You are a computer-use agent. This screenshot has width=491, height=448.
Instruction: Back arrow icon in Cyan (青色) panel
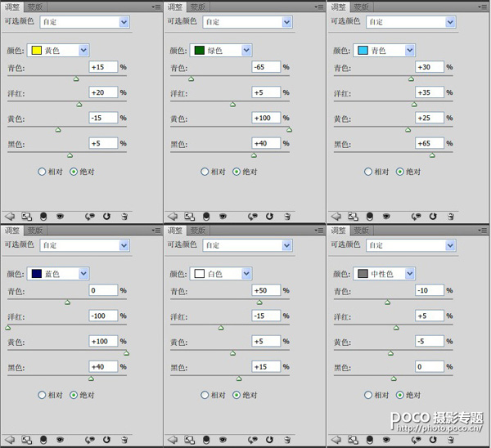coord(336,216)
